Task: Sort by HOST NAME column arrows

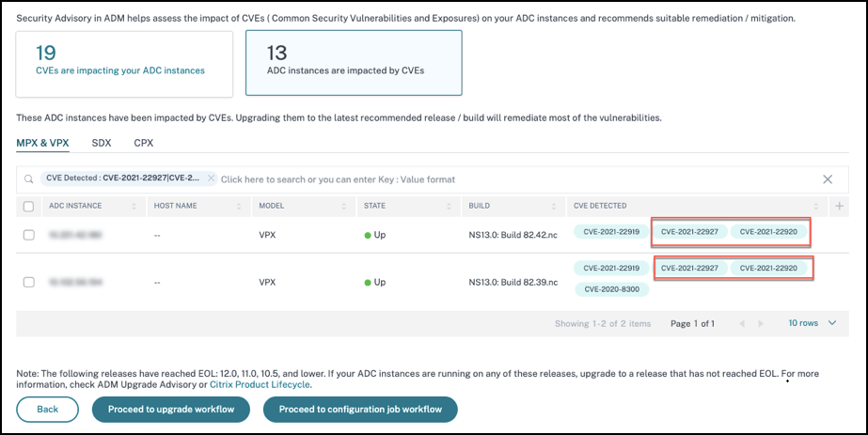Action: coord(239,206)
